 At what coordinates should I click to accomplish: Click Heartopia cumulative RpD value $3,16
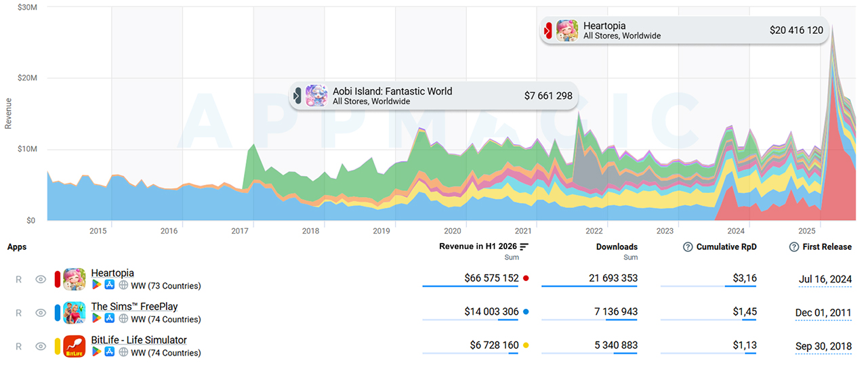pos(745,278)
